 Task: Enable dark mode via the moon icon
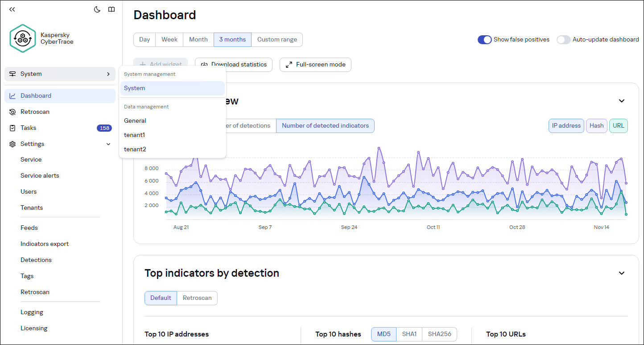click(97, 9)
